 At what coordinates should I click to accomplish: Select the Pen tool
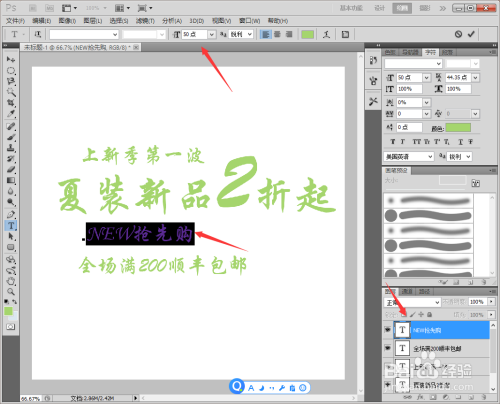11,214
